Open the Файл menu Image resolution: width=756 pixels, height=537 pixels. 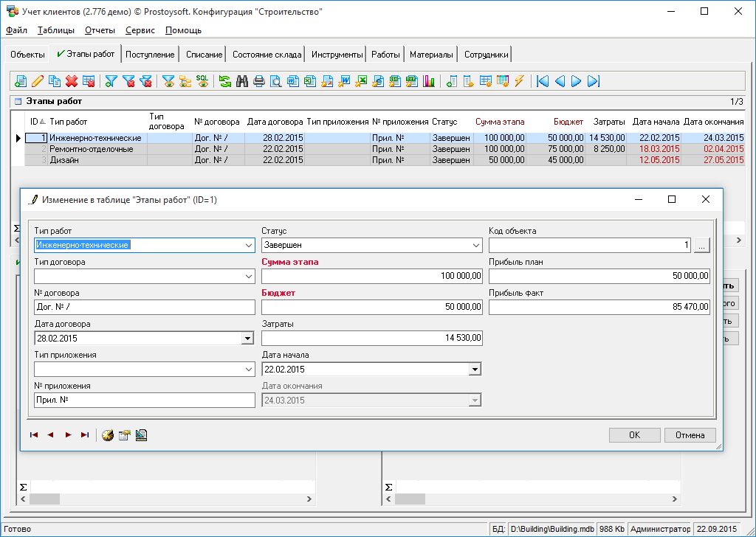pos(16,30)
